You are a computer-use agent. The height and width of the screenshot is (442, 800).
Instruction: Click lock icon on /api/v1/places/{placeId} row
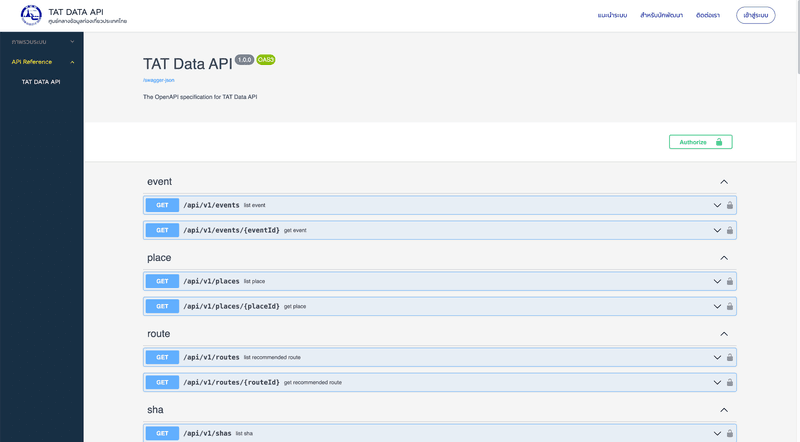click(x=730, y=306)
